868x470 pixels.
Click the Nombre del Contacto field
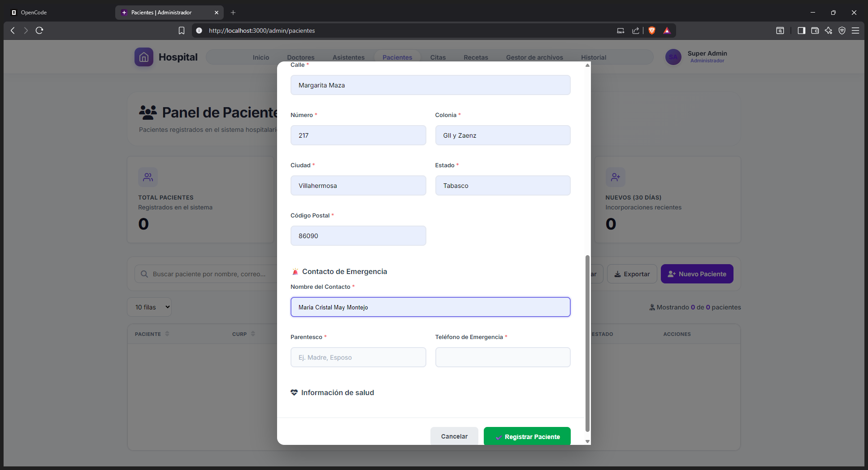tap(430, 307)
